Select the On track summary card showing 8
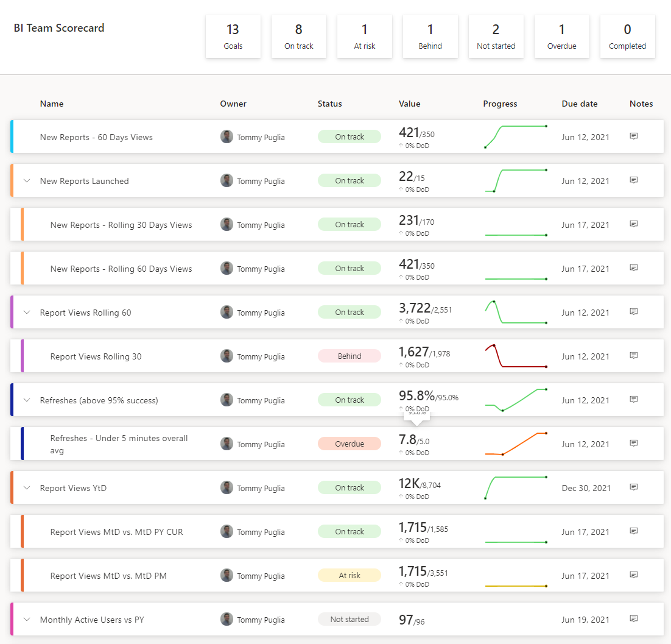The image size is (671, 644). tap(298, 36)
